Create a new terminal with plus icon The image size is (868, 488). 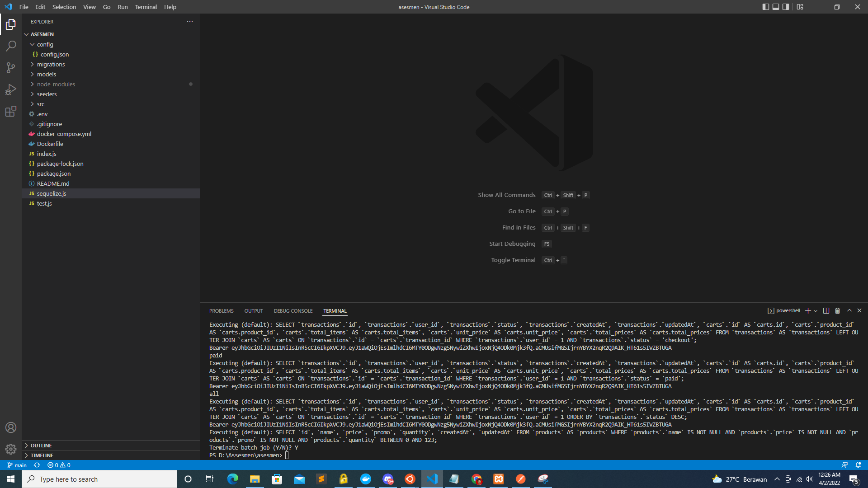[x=808, y=311]
